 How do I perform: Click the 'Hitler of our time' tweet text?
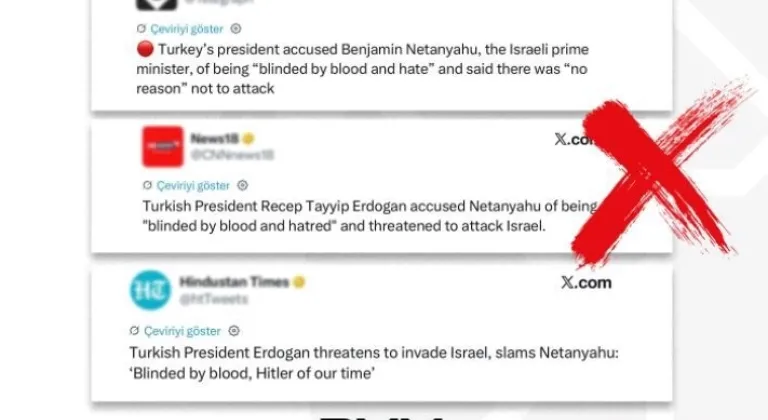374,363
